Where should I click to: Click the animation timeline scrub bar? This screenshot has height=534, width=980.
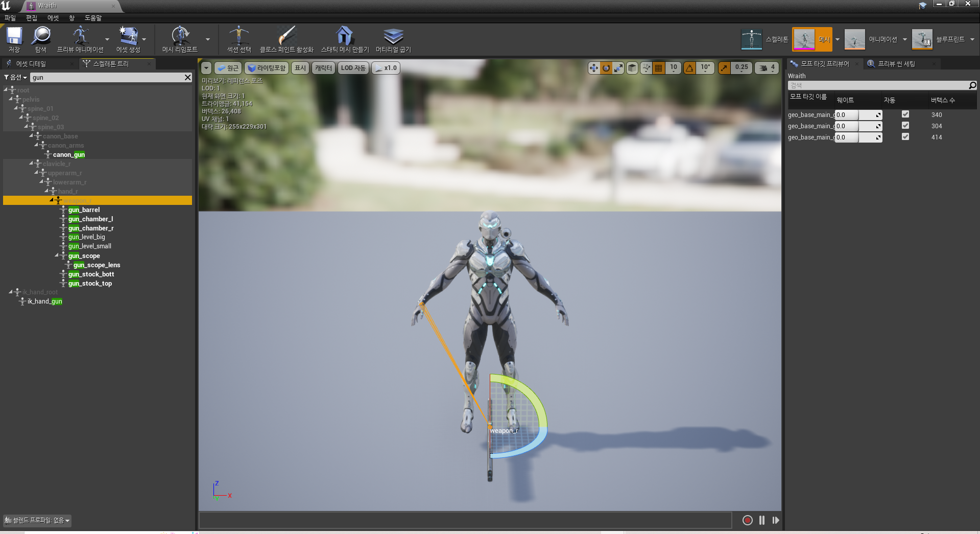(x=465, y=520)
